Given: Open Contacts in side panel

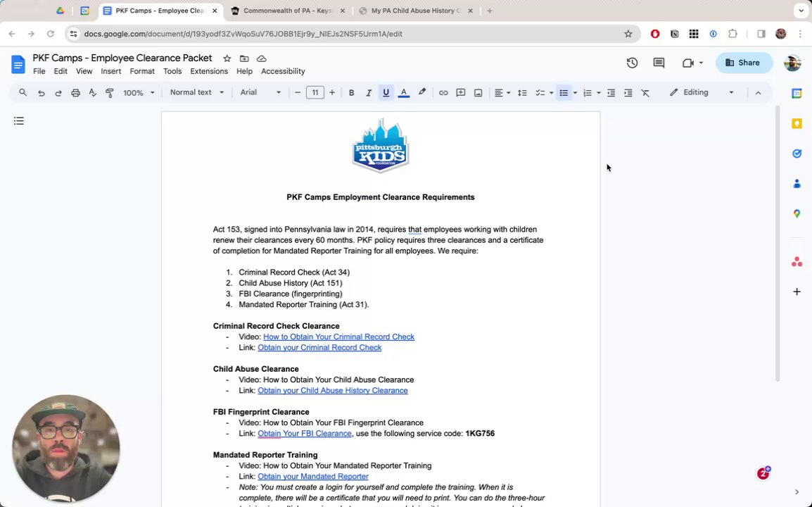Looking at the screenshot, I should pos(797,184).
